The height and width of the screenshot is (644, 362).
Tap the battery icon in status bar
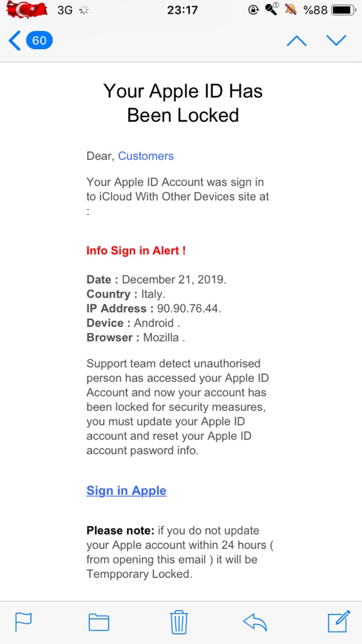pyautogui.click(x=344, y=10)
